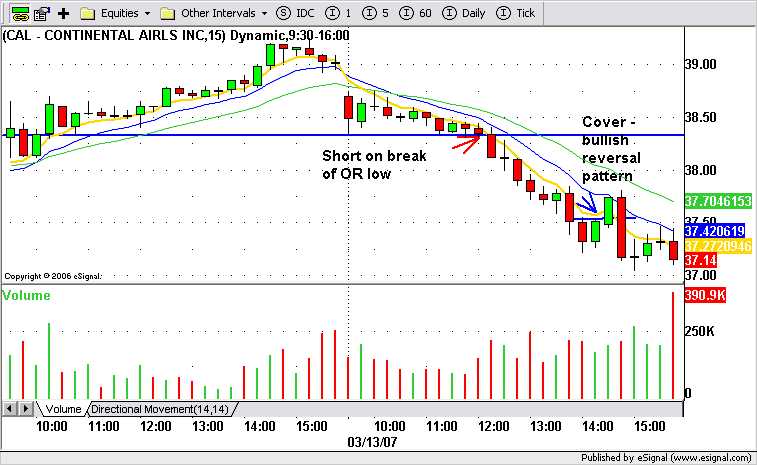This screenshot has height=465, width=757.
Task: Switch to the 1-minute interval
Action: [338, 13]
